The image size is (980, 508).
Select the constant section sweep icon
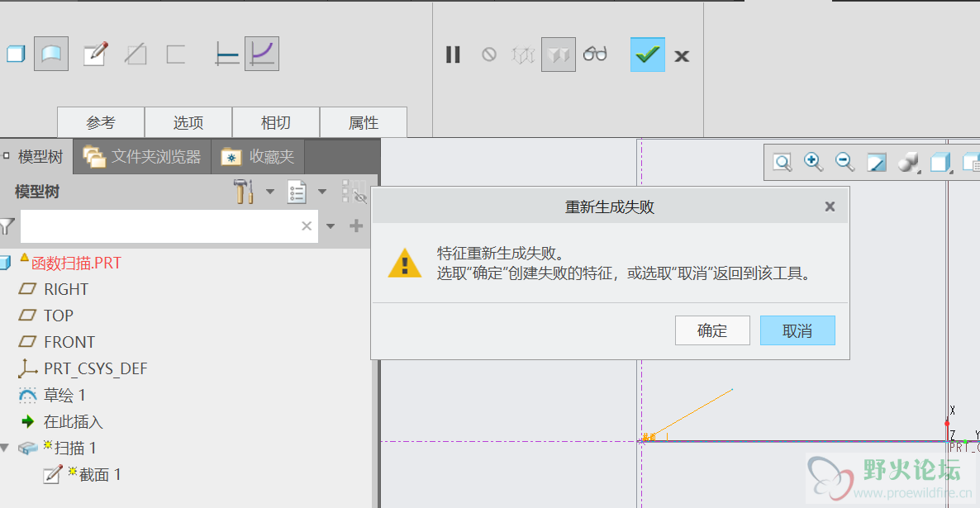(x=227, y=54)
